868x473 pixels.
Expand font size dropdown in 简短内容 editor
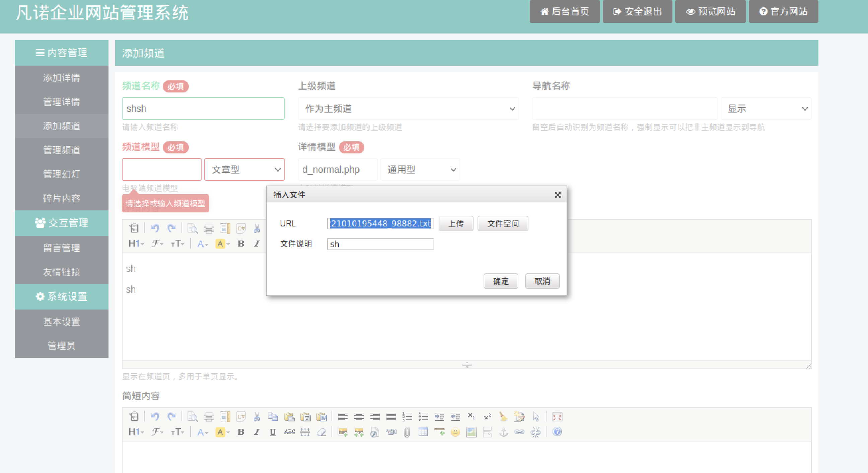[177, 432]
